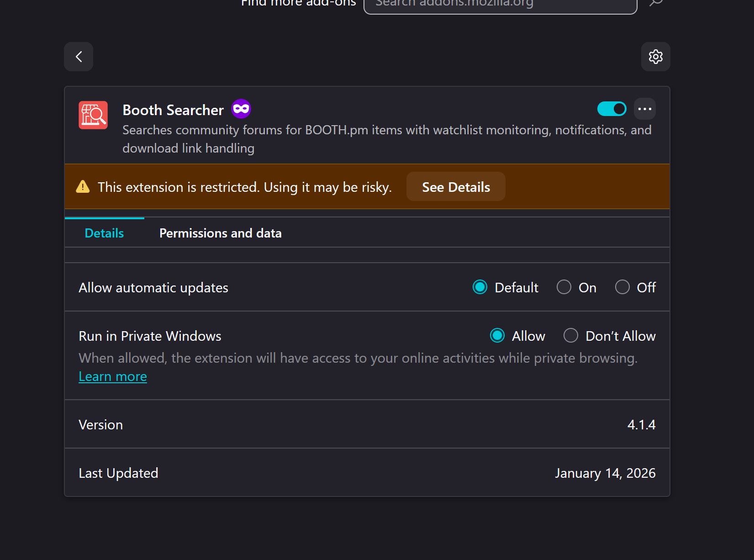Click the Last Updated label

tap(118, 473)
